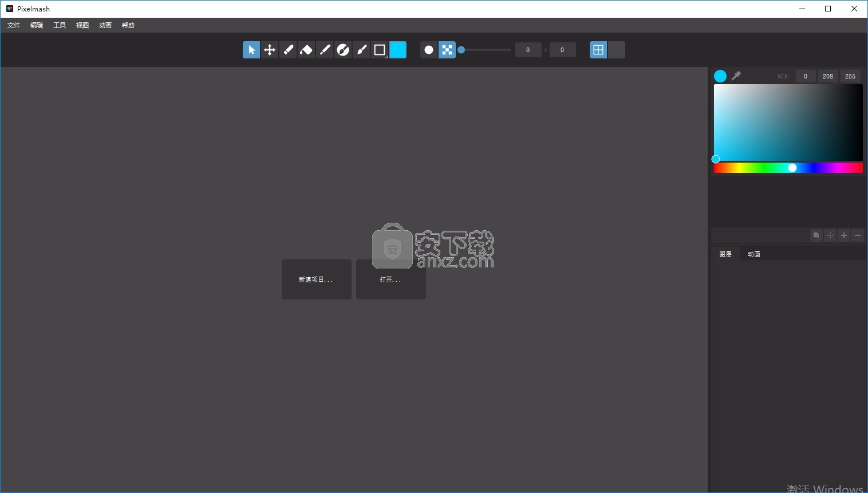868x493 pixels.
Task: Click the blank button beside grid toggle
Action: click(617, 50)
